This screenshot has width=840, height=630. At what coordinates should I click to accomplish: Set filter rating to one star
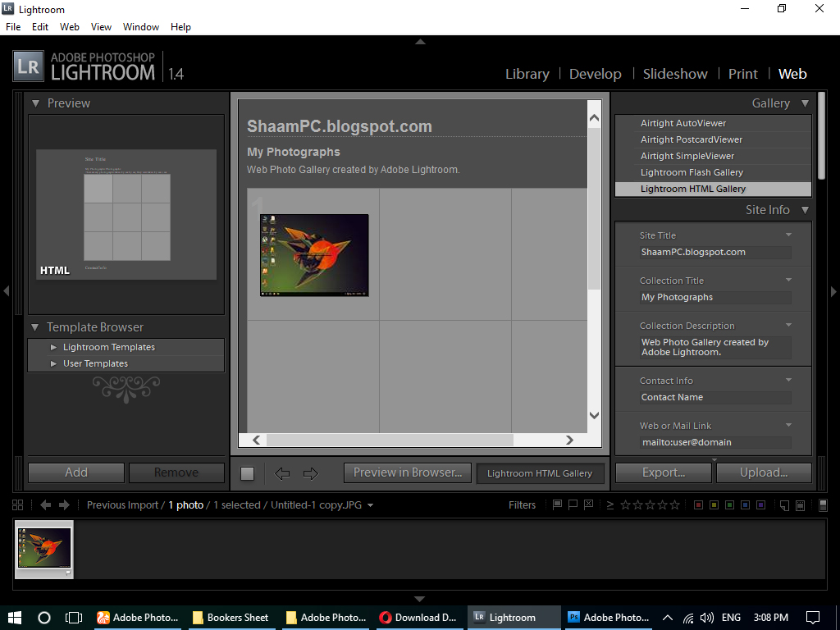click(x=624, y=504)
